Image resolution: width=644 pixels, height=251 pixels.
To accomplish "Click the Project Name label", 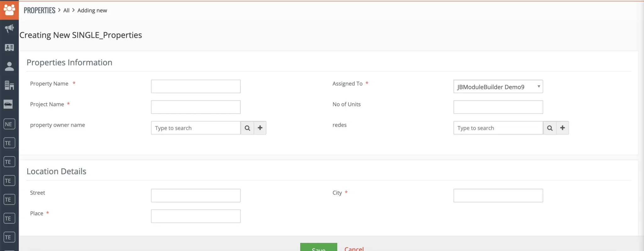I will (47, 104).
